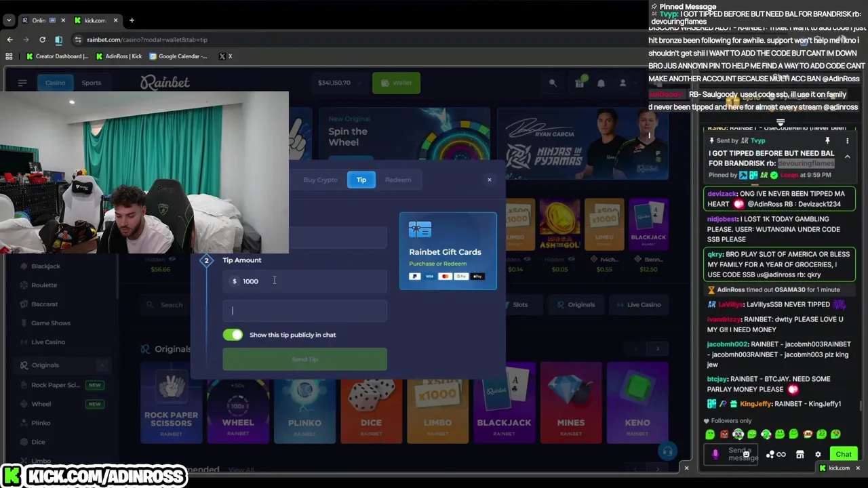The height and width of the screenshot is (488, 868).
Task: Open the rewards gift icon in header
Action: point(579,83)
